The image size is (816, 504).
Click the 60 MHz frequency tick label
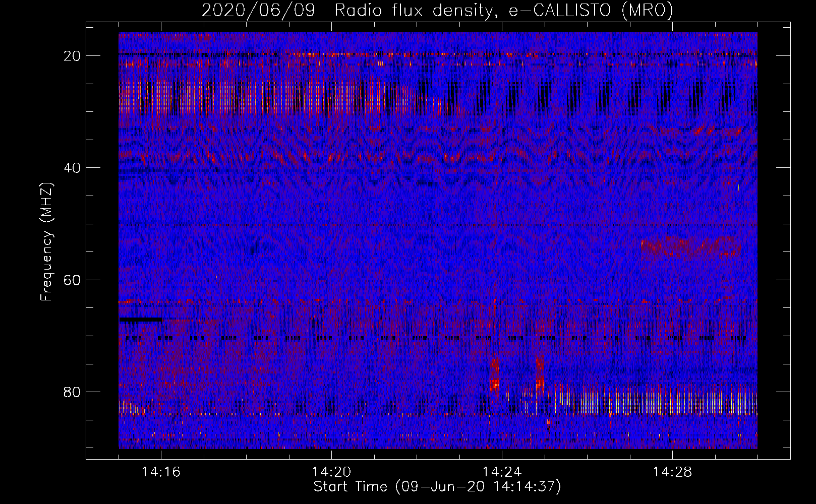(x=72, y=280)
